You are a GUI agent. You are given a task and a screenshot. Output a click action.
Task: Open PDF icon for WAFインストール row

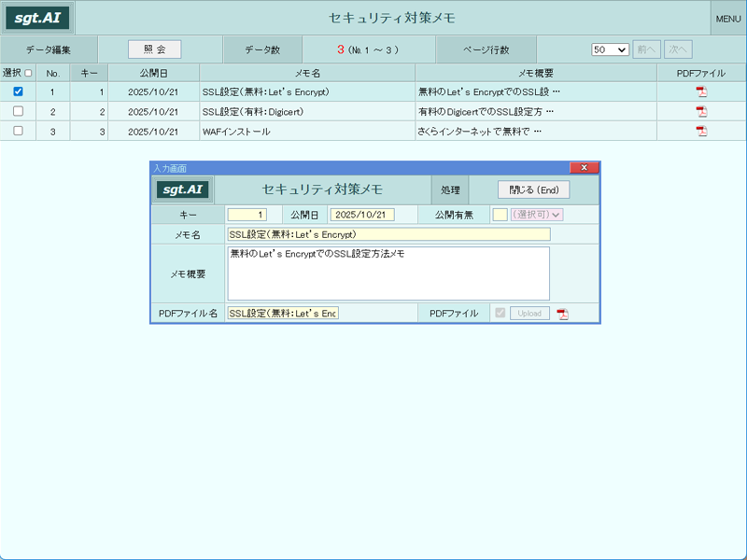(701, 131)
